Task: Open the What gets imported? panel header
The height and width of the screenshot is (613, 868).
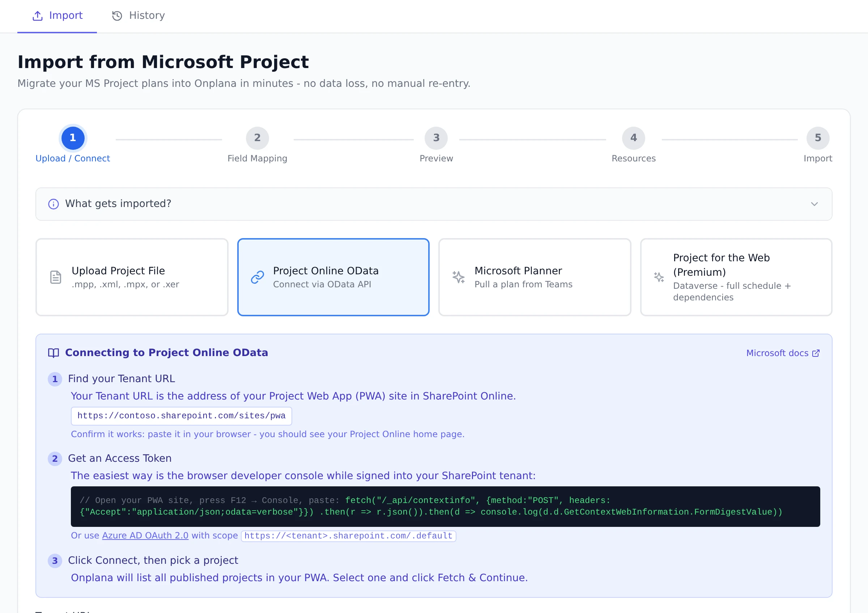Action: coord(434,204)
